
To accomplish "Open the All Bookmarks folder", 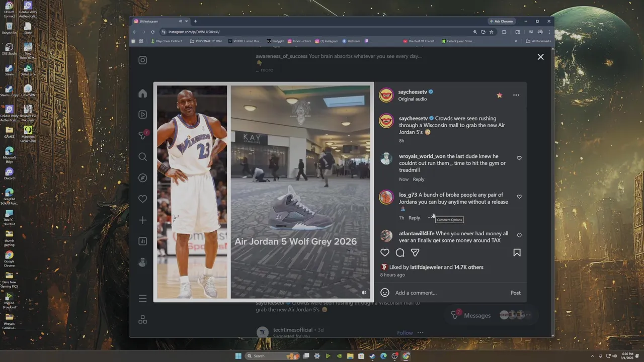I will (538, 41).
